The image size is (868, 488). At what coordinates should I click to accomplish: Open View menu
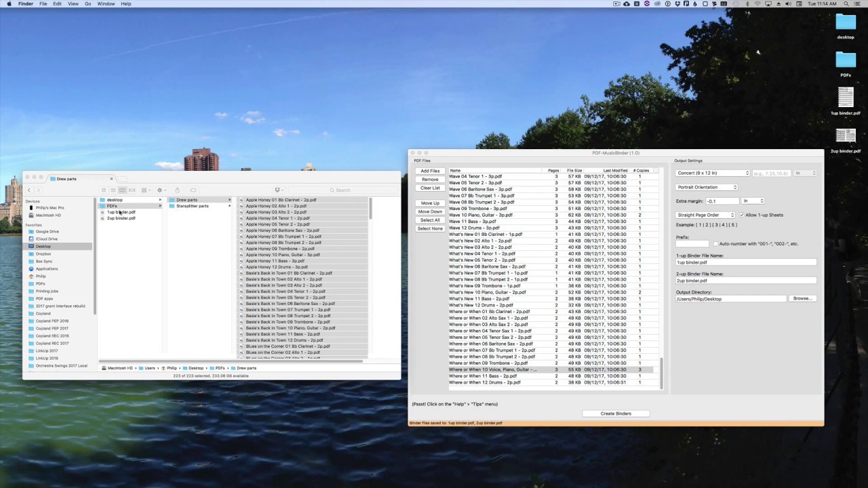pyautogui.click(x=73, y=4)
